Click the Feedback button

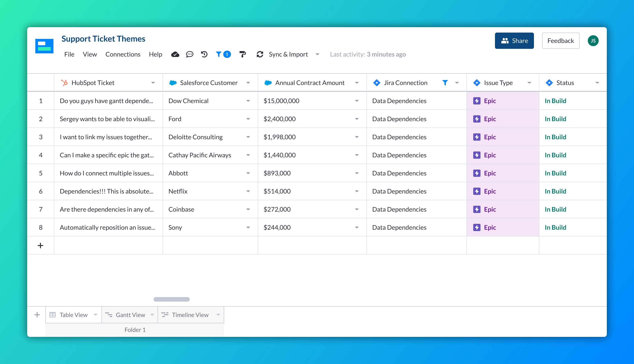(560, 40)
